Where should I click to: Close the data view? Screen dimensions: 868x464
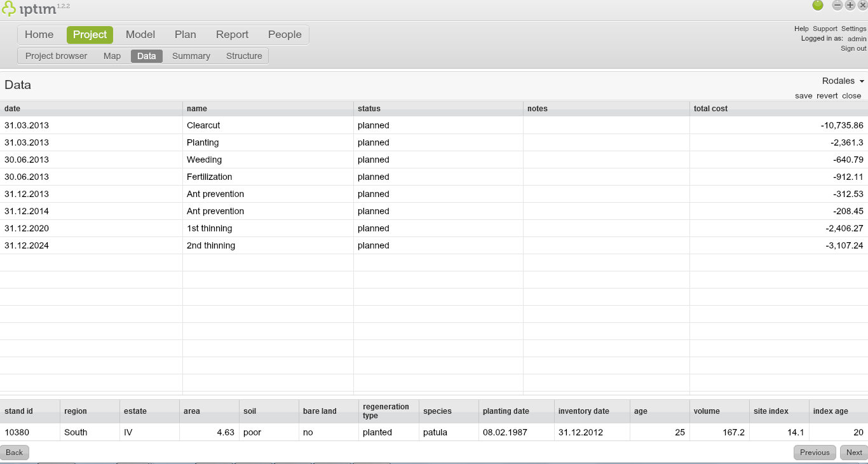pos(851,95)
